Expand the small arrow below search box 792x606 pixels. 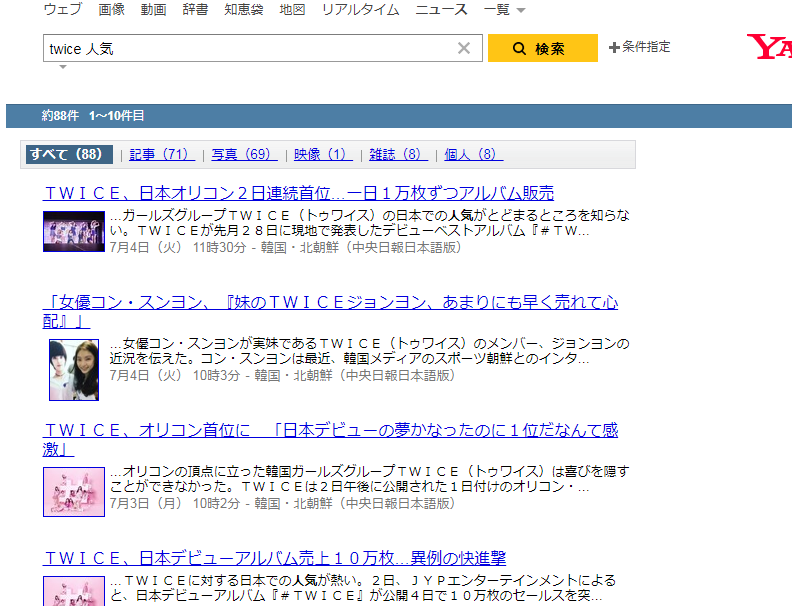(63, 67)
